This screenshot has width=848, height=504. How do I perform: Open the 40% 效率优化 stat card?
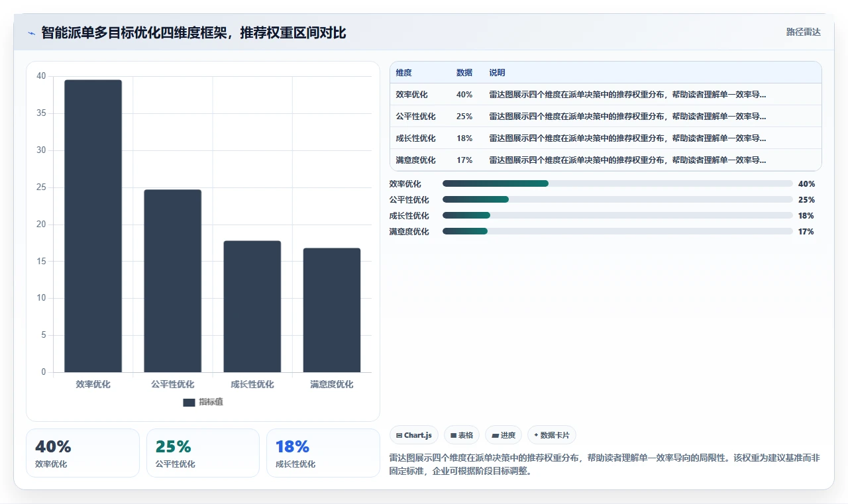[x=83, y=453]
